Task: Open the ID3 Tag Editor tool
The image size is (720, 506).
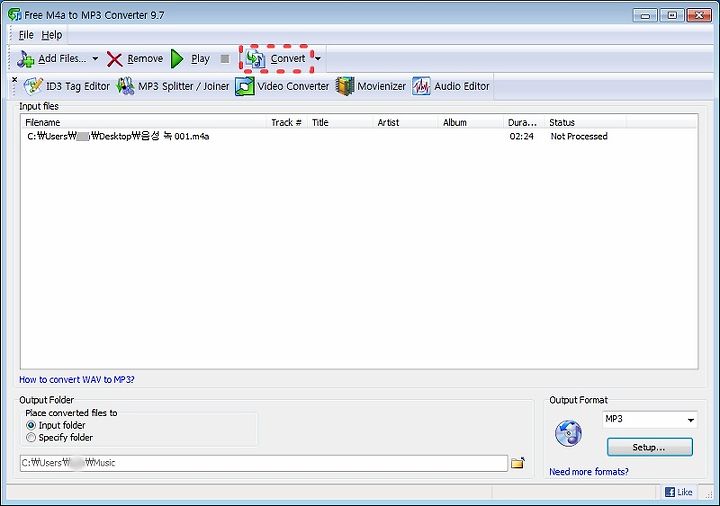Action: pos(67,86)
